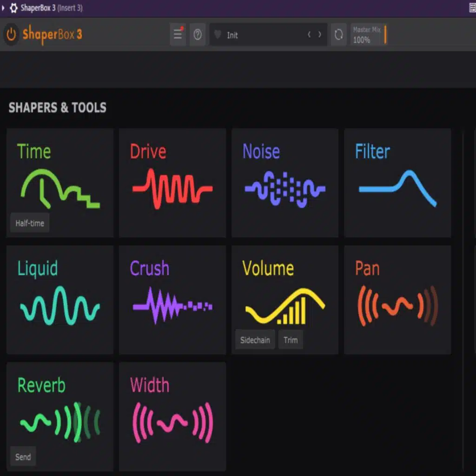Click the gear icon in title bar

(x=13, y=8)
